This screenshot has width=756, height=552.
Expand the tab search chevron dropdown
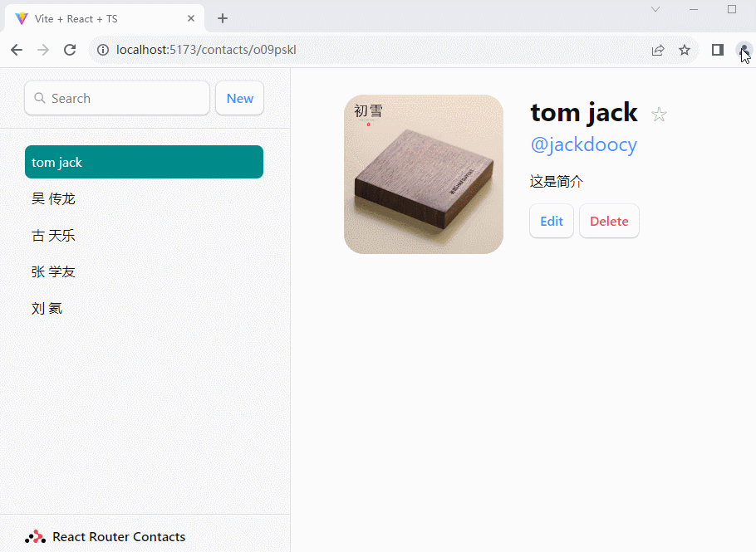655,9
